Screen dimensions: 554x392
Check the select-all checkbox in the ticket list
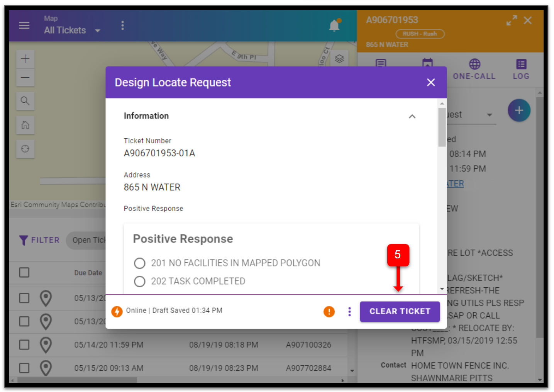point(24,272)
